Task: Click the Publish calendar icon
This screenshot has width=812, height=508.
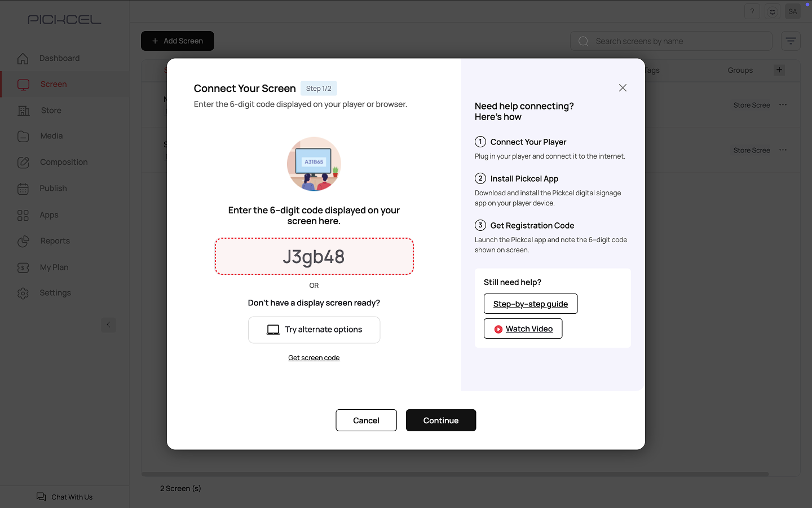Action: click(23, 189)
